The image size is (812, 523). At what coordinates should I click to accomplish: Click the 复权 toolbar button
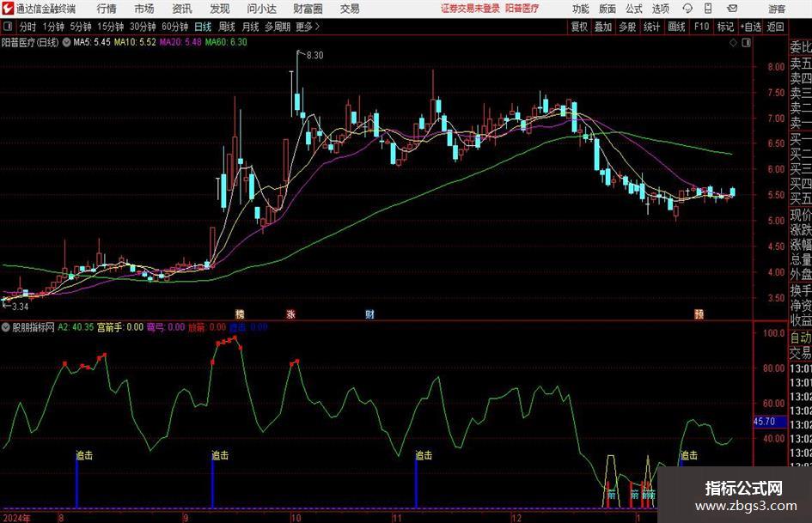pos(579,27)
